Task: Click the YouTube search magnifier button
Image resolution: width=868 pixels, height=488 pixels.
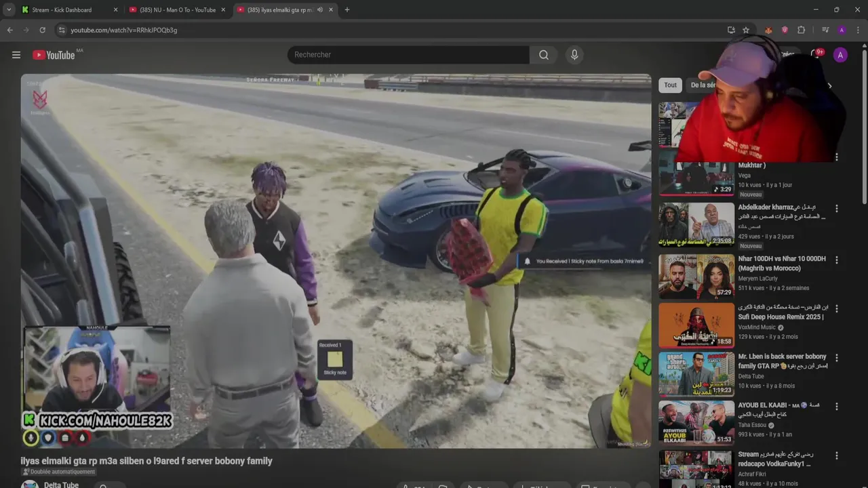Action: pos(544,55)
